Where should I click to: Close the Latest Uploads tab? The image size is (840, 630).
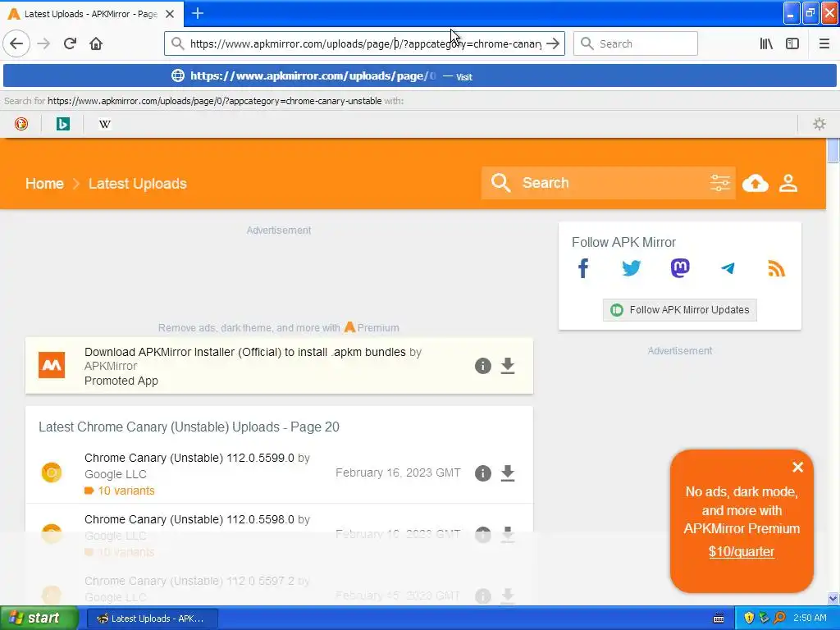coord(170,14)
